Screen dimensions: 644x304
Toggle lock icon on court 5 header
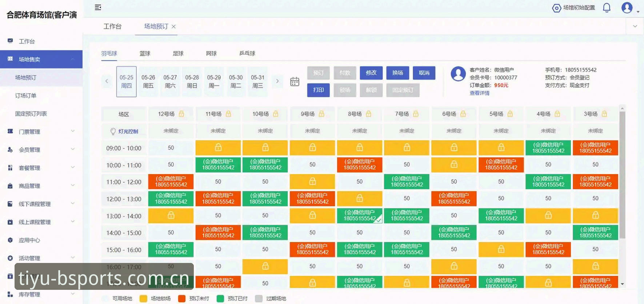pos(510,114)
